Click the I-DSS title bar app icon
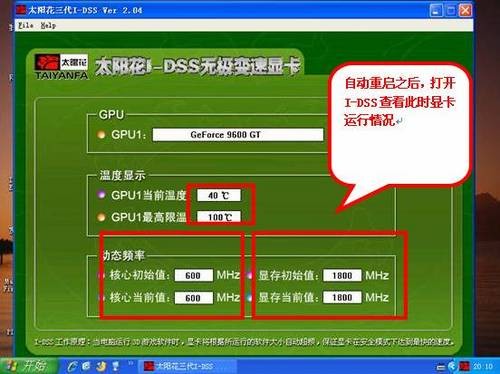 point(21,10)
